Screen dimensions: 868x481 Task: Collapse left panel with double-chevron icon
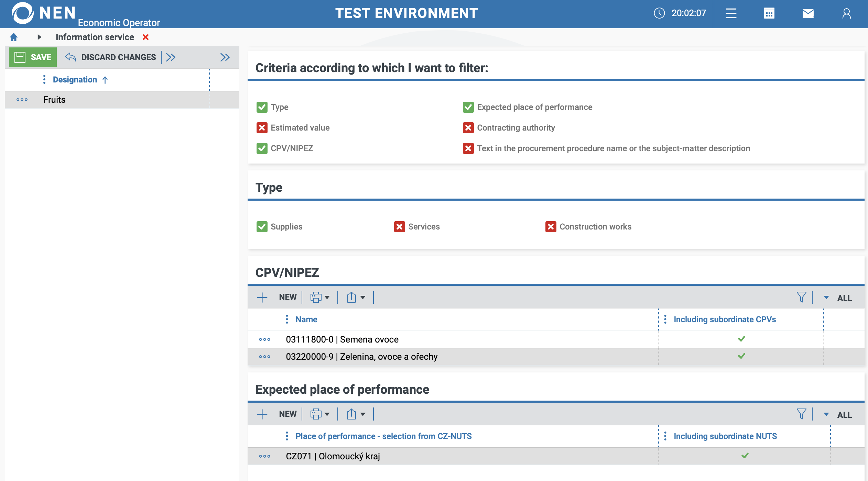point(225,57)
